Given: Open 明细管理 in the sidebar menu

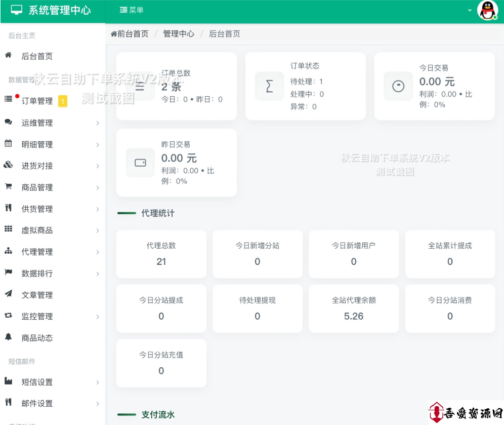Looking at the screenshot, I should pos(37,144).
